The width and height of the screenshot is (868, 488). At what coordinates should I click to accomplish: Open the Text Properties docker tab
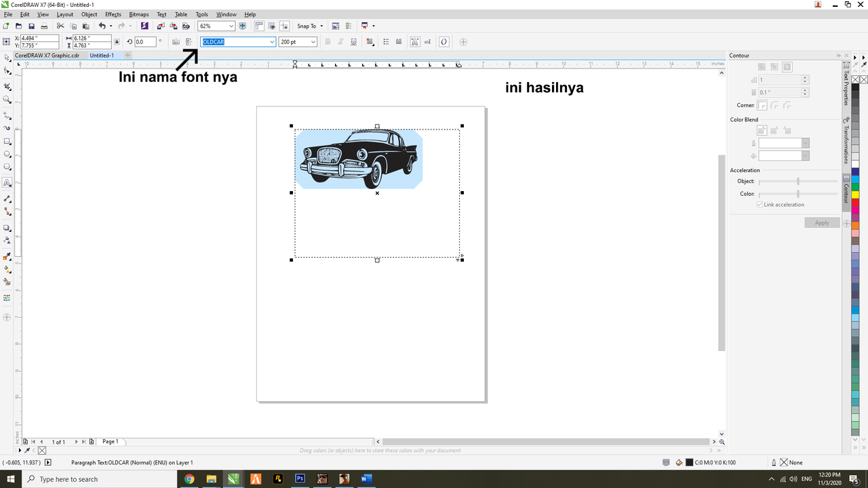pos(846,85)
